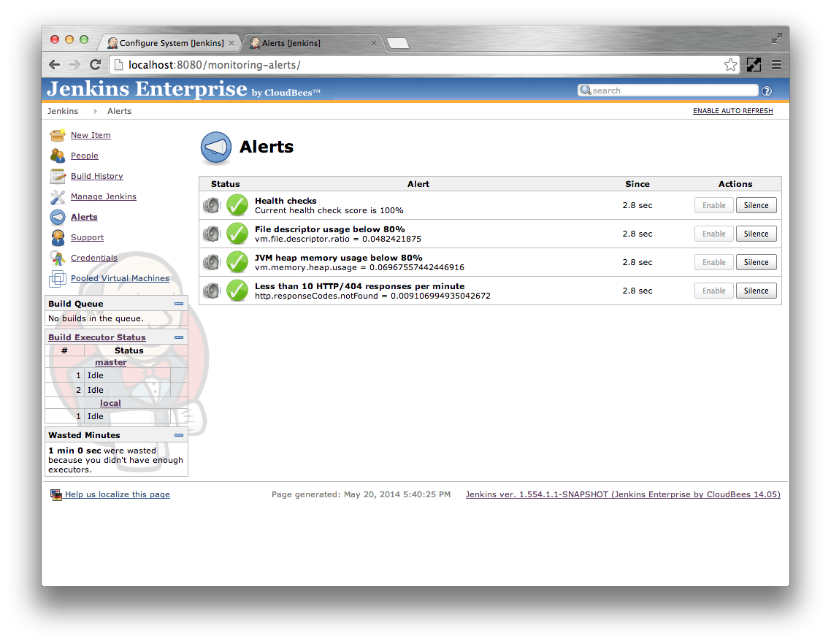The image size is (831, 644).
Task: Click the Credentials keys icon
Action: [x=57, y=258]
